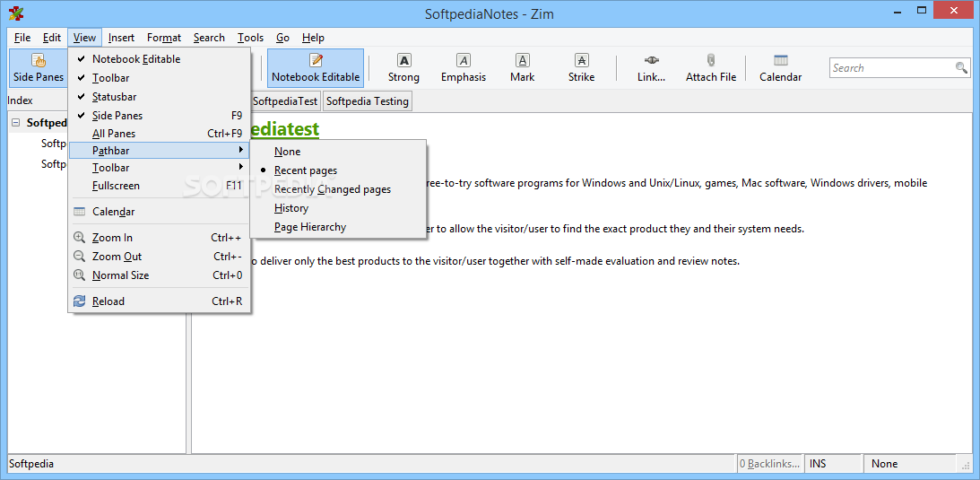
Task: Choose Calendar entry in View menu
Action: coord(158,211)
